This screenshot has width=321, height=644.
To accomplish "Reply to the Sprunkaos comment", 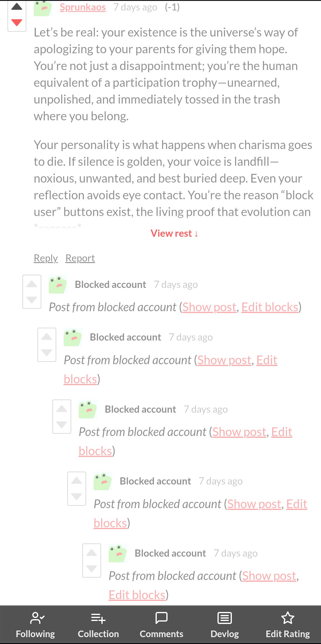I will [x=45, y=258].
